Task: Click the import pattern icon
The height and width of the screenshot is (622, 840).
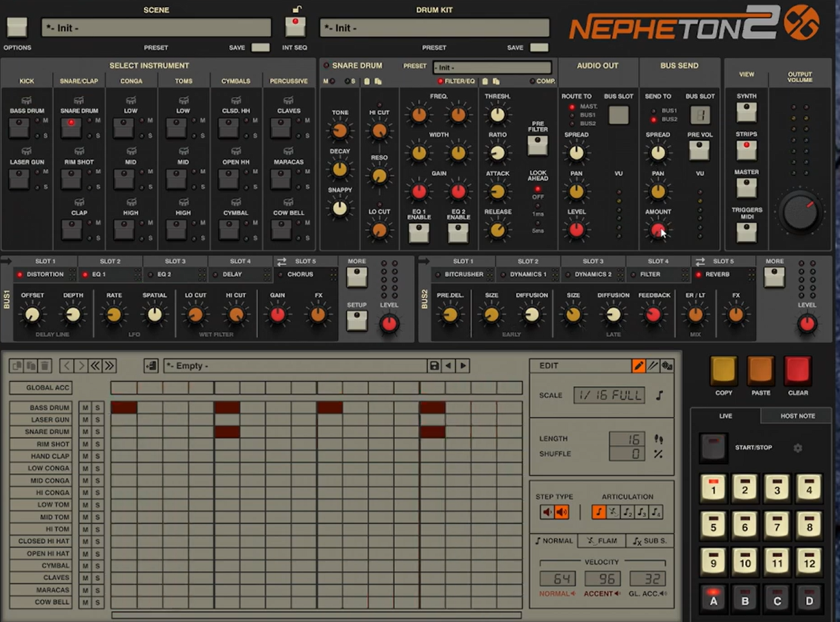Action: [x=151, y=366]
